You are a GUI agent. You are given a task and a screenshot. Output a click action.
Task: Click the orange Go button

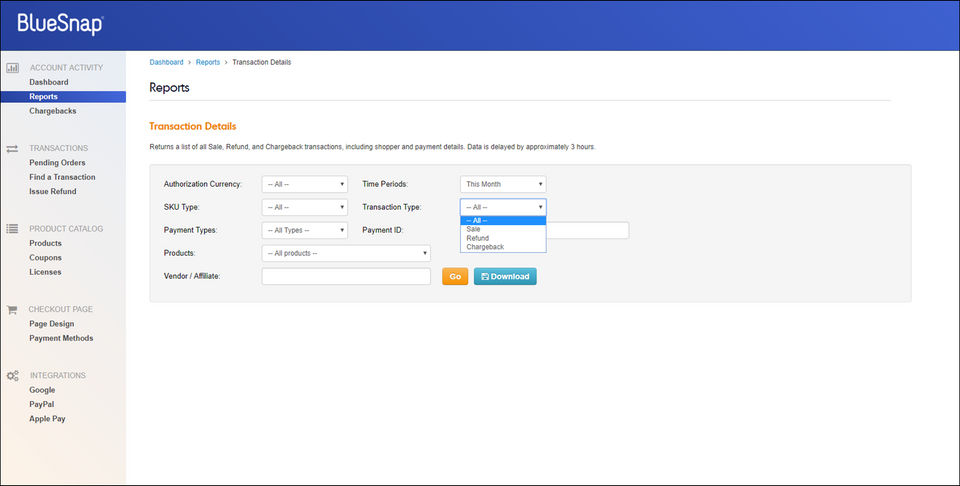(x=455, y=277)
